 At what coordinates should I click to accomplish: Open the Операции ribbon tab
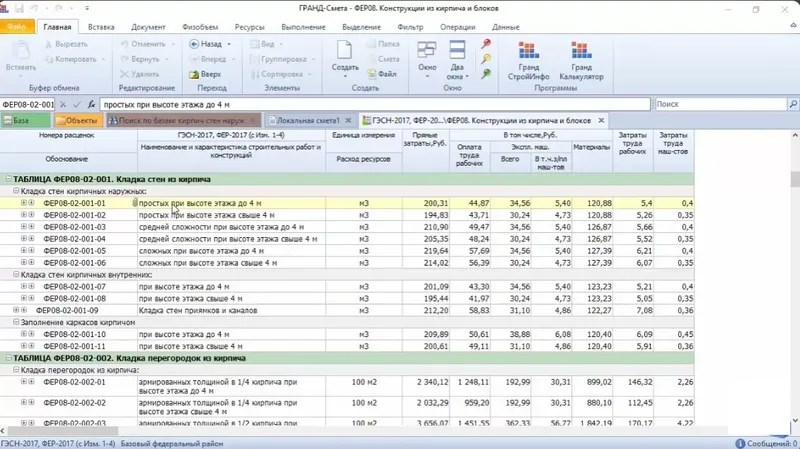458,27
